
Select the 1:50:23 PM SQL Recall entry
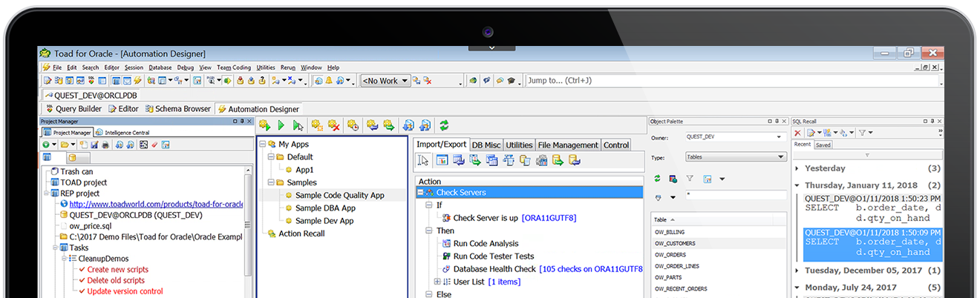(873, 208)
